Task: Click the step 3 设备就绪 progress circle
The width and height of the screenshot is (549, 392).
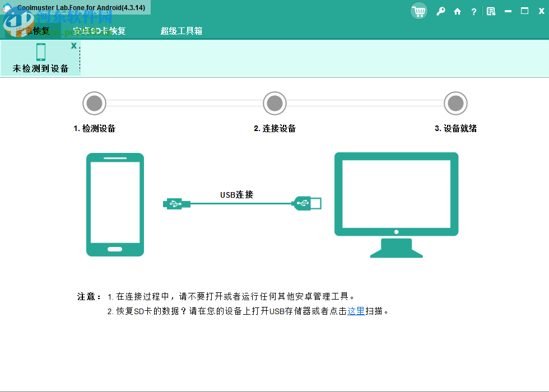Action: (455, 103)
